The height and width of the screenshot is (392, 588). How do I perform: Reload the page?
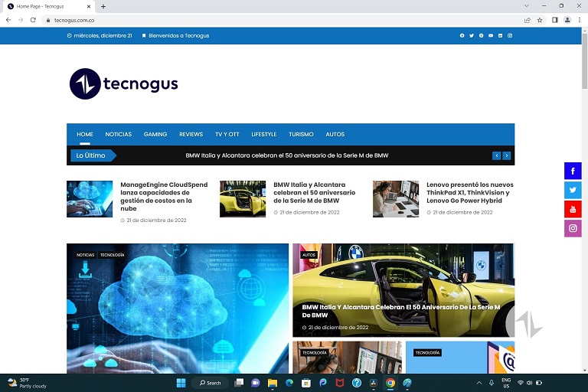[x=33, y=20]
